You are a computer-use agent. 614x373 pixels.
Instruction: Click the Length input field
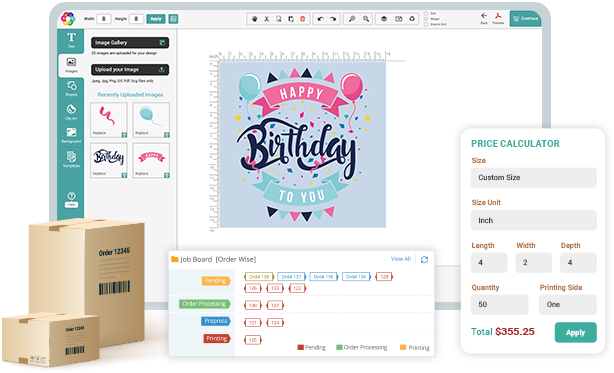tap(489, 263)
